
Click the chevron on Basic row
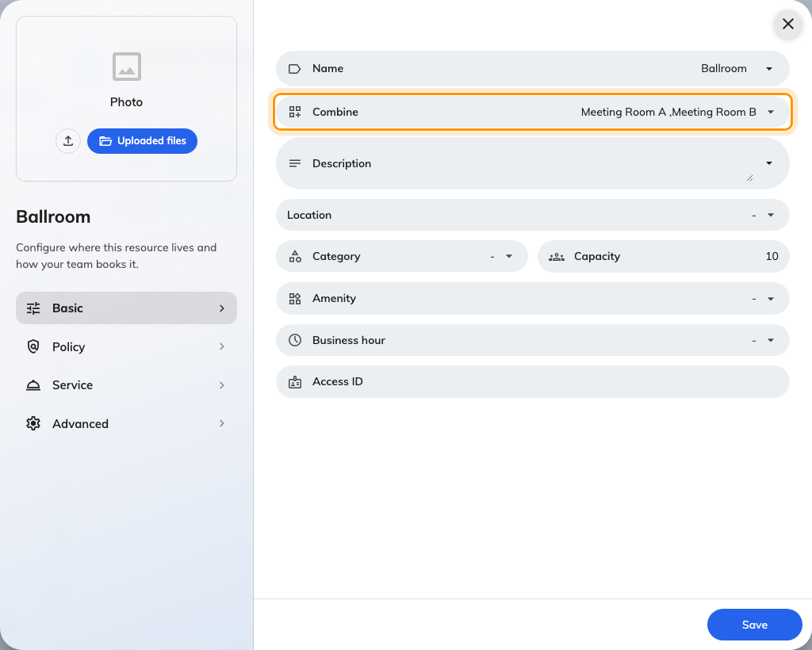(222, 308)
